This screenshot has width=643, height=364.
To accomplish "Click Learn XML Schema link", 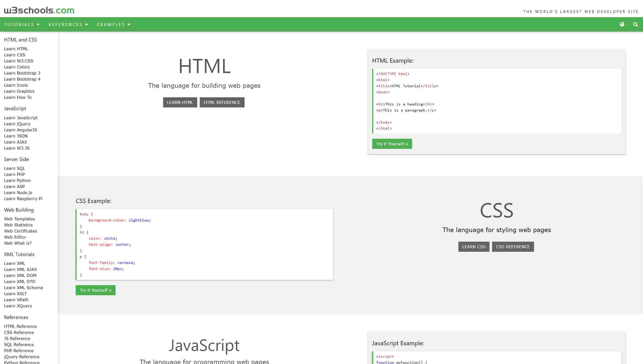I will coord(23,288).
